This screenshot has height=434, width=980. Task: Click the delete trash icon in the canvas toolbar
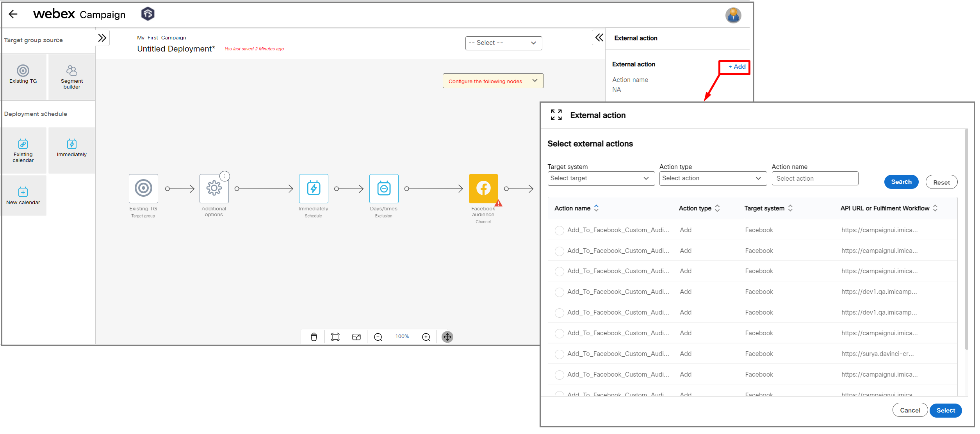(314, 337)
